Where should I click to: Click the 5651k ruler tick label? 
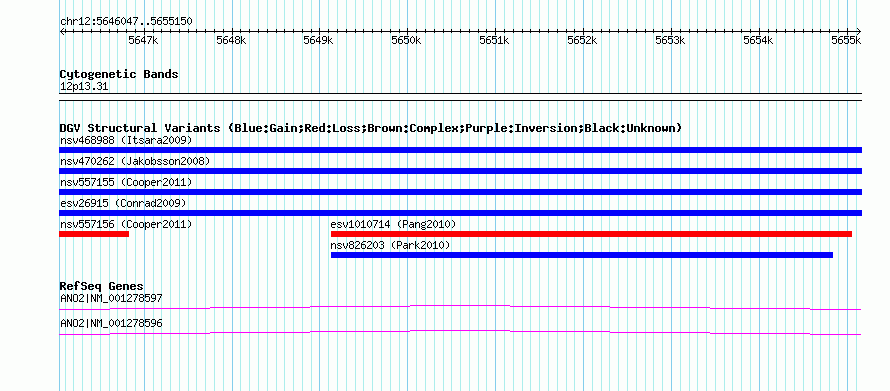tap(494, 40)
